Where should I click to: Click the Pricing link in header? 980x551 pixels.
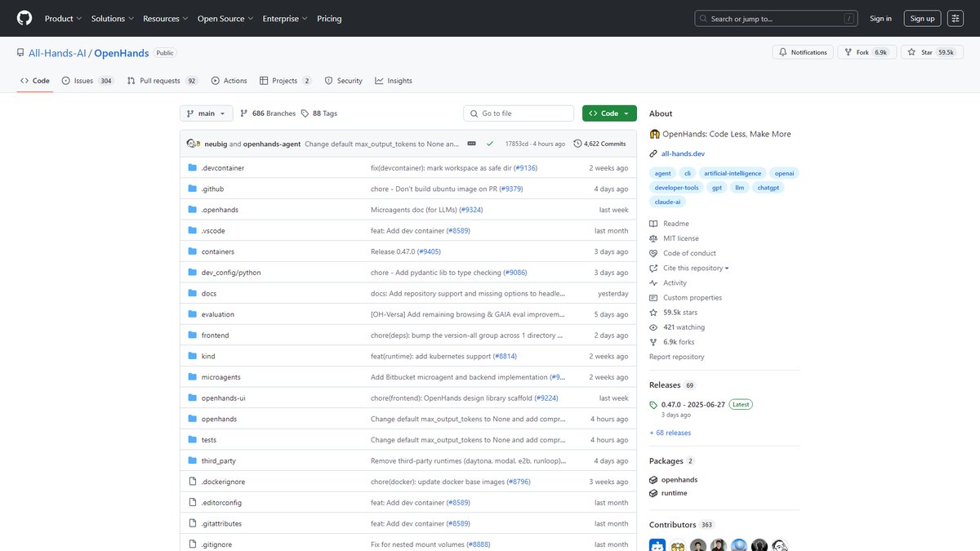329,18
